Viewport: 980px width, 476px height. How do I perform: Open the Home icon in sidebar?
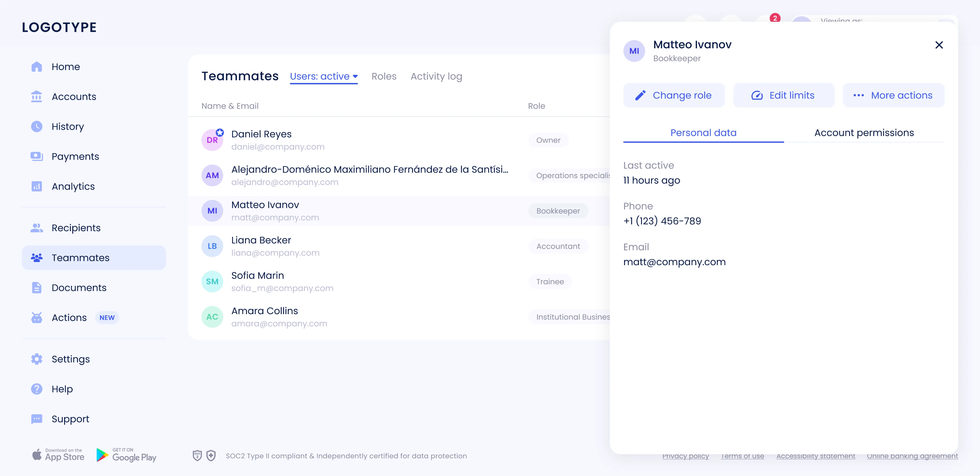37,66
